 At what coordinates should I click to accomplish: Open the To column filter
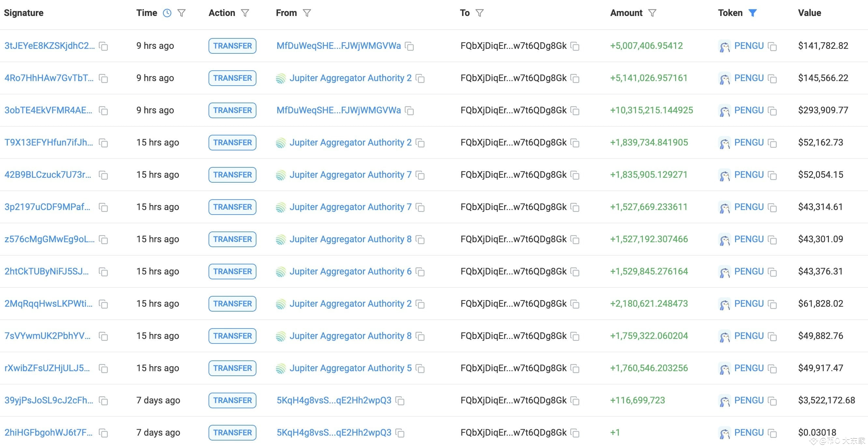480,13
